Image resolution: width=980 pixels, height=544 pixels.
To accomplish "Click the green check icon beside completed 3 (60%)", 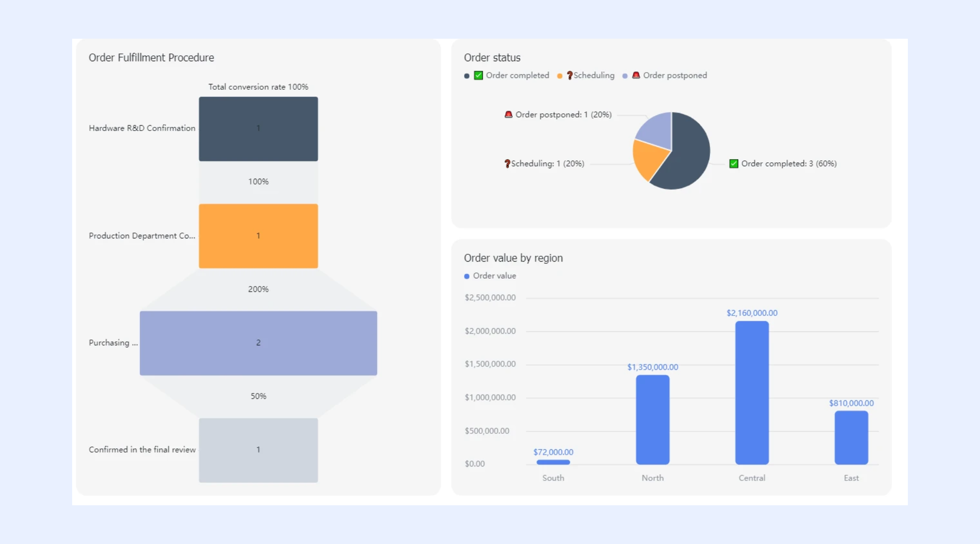I will [x=734, y=164].
